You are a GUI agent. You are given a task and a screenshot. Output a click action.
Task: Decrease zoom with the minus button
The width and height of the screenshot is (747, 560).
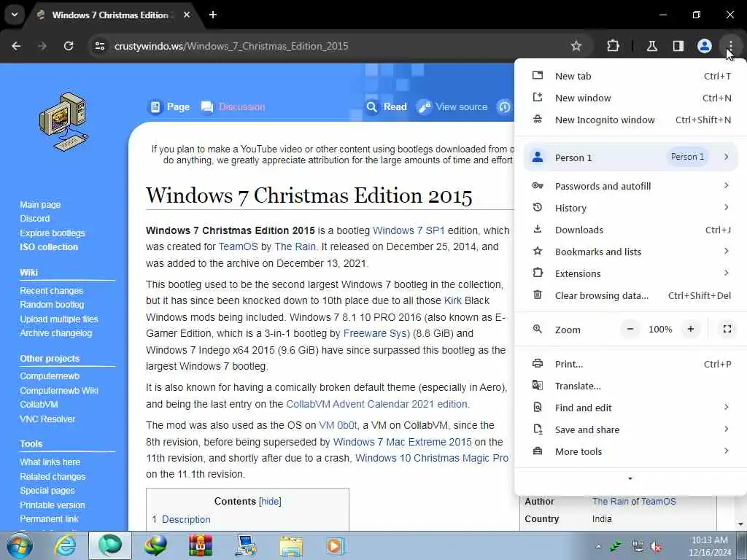630,329
